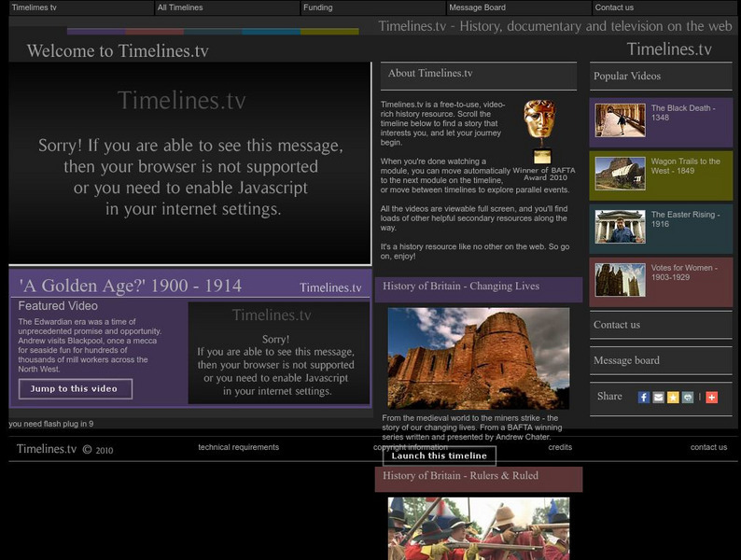741x560 pixels.
Task: Open more sharing options with red plus
Action: (712, 398)
